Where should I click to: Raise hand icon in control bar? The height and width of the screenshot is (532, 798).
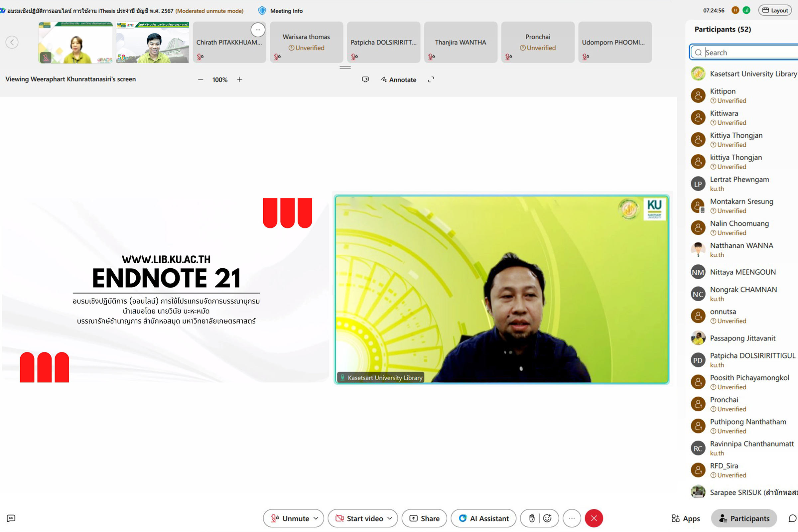pyautogui.click(x=532, y=518)
